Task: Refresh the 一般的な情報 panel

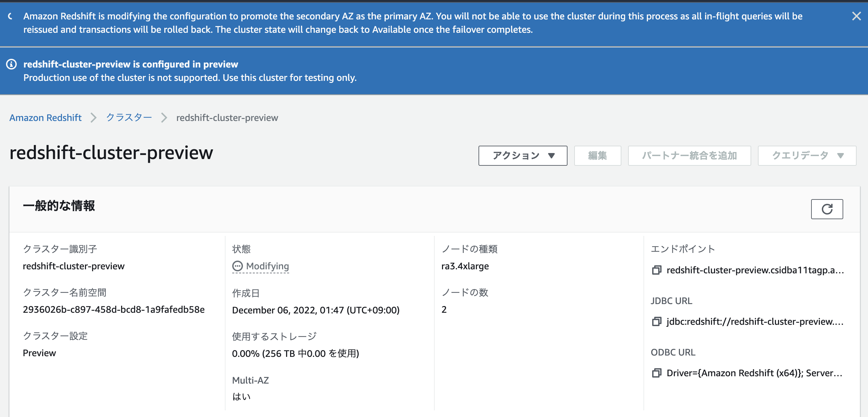Action: [827, 209]
